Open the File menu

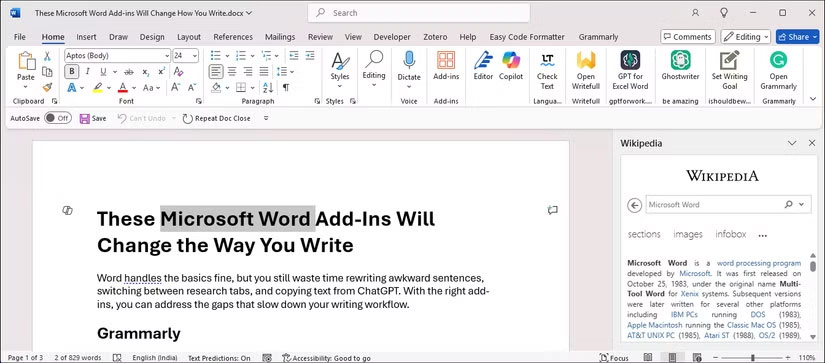coord(19,37)
